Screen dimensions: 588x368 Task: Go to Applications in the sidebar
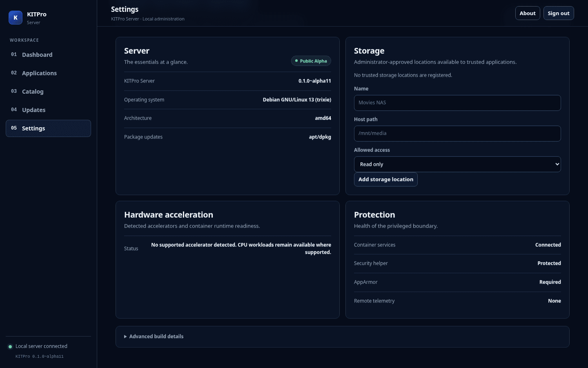click(48, 73)
